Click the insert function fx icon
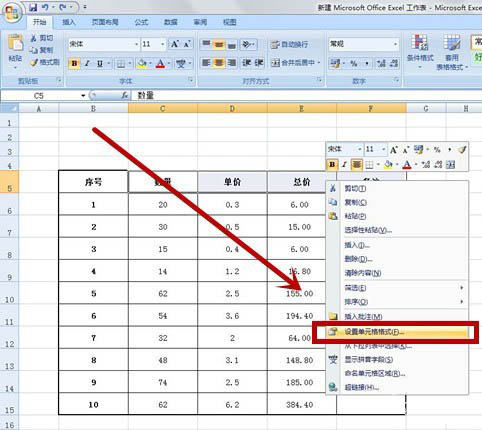The width and height of the screenshot is (482, 430). click(124, 96)
